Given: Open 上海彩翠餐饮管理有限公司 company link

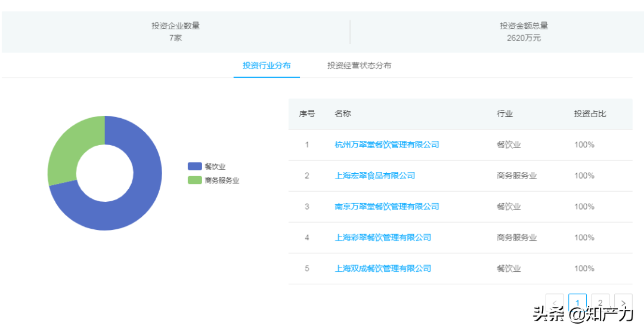Looking at the screenshot, I should [383, 238].
